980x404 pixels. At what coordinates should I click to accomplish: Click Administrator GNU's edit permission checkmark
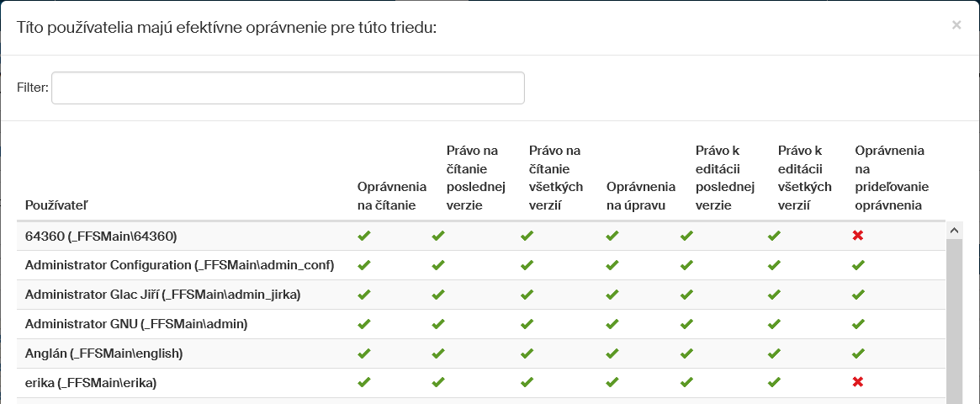click(612, 324)
